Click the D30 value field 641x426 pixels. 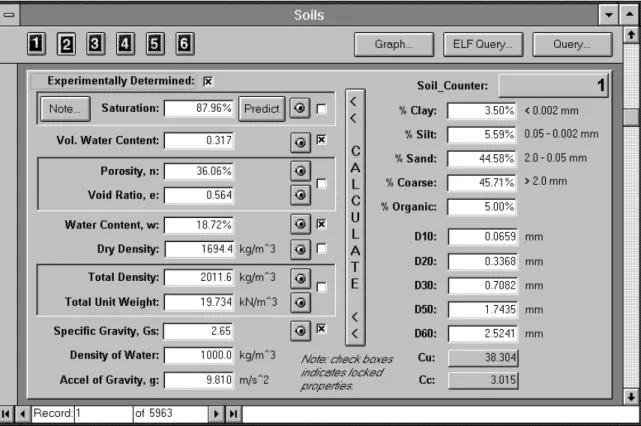[x=483, y=285]
